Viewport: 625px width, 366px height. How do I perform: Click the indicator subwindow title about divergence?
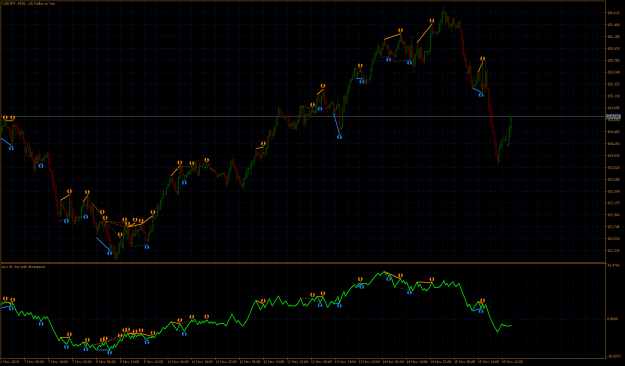coord(24,267)
